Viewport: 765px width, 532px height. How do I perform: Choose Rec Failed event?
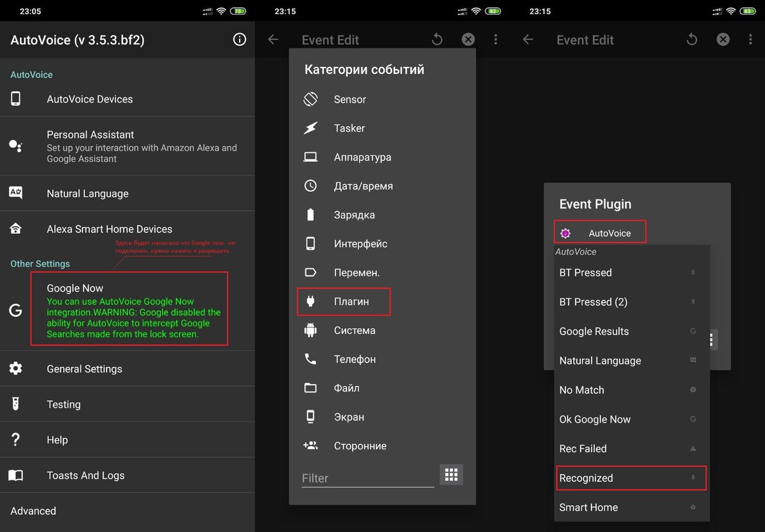click(631, 449)
